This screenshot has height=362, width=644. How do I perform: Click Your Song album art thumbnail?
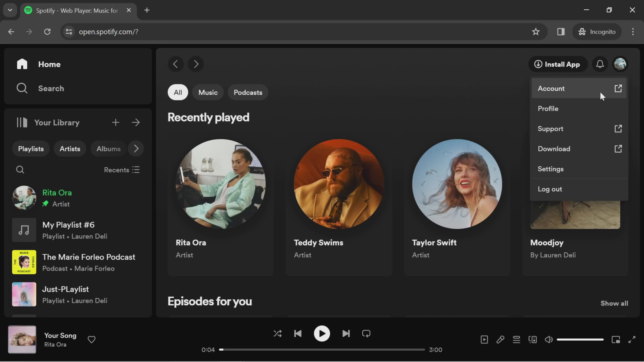(x=22, y=340)
